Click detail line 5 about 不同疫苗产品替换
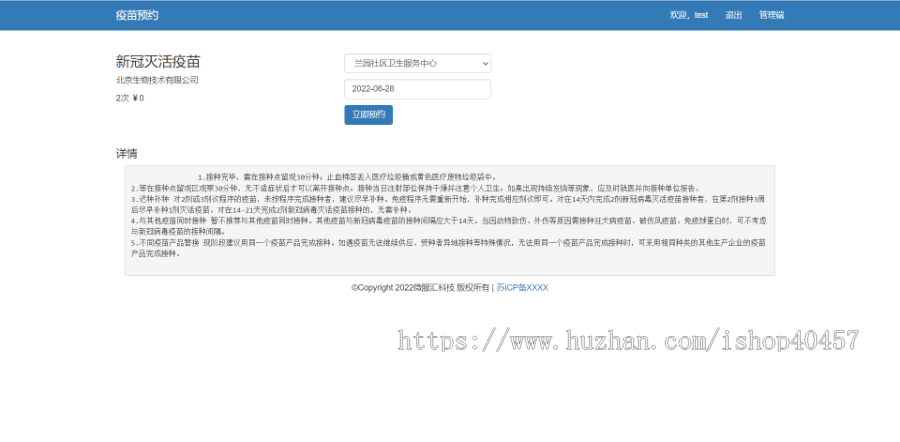This screenshot has height=442, width=900. point(448,248)
